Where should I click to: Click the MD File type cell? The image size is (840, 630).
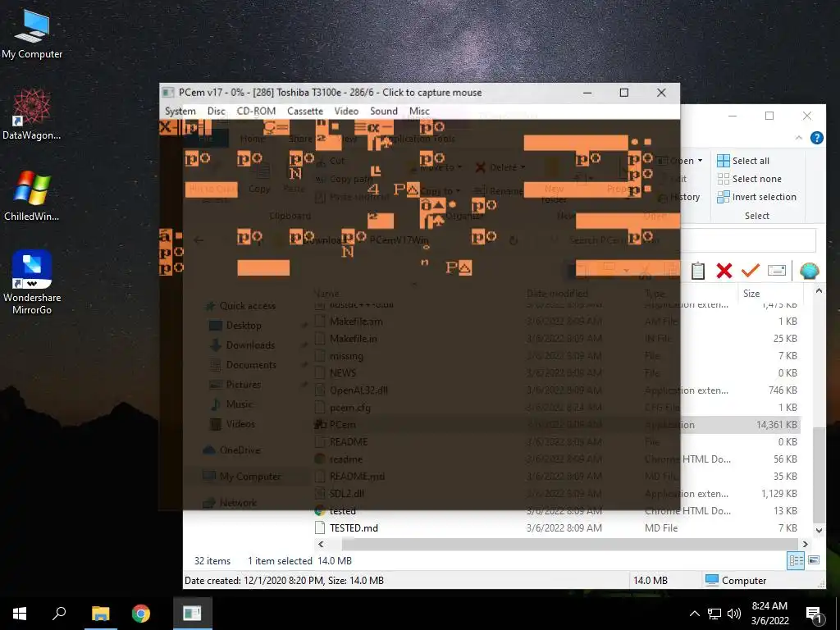click(661, 527)
